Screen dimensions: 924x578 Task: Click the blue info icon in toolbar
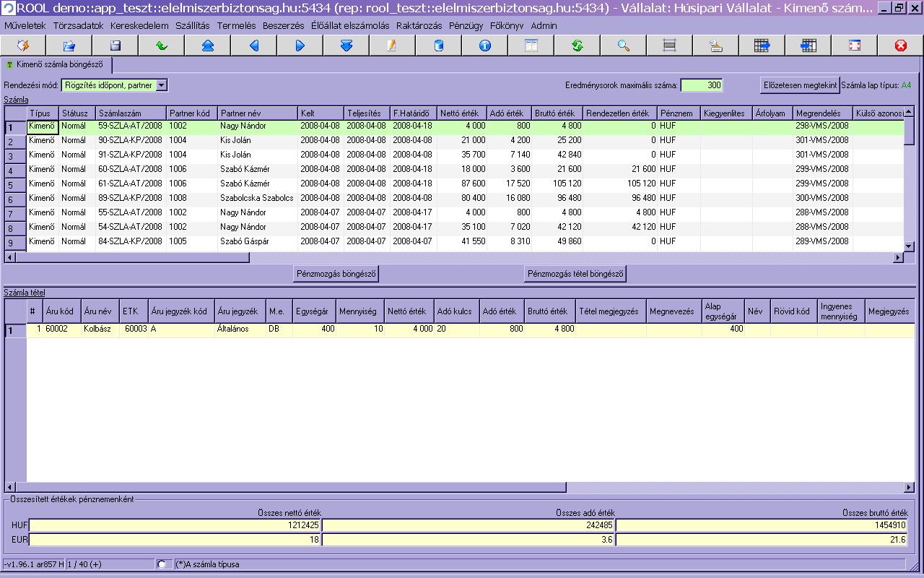pyautogui.click(x=484, y=46)
